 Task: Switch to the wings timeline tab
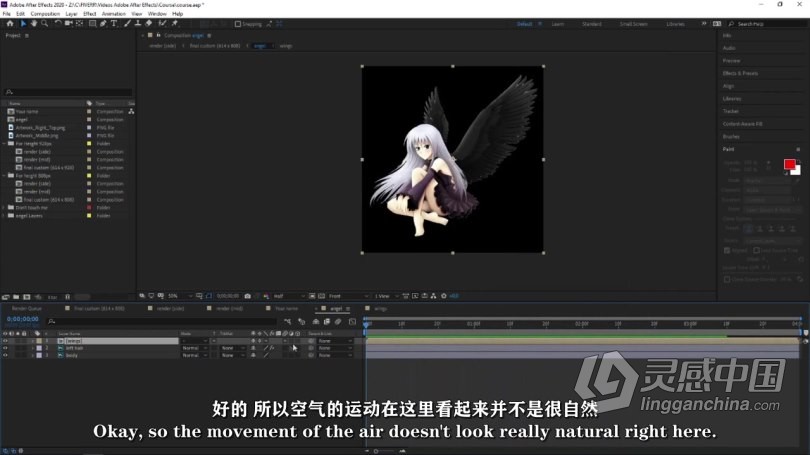[380, 308]
